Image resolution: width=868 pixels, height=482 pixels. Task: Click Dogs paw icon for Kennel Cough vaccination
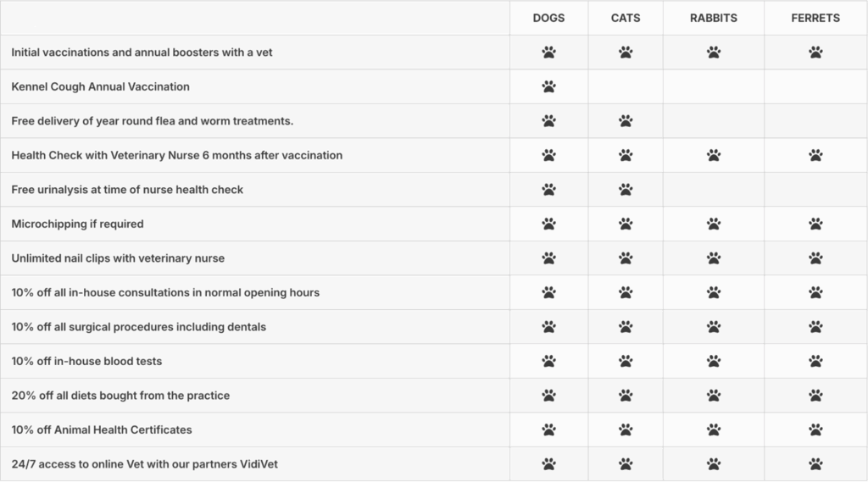548,86
